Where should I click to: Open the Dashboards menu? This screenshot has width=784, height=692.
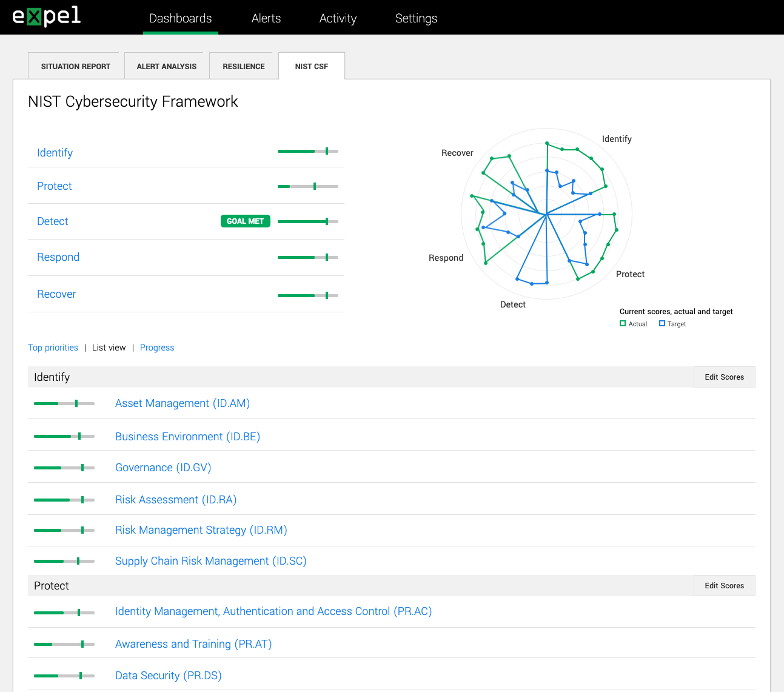181,18
